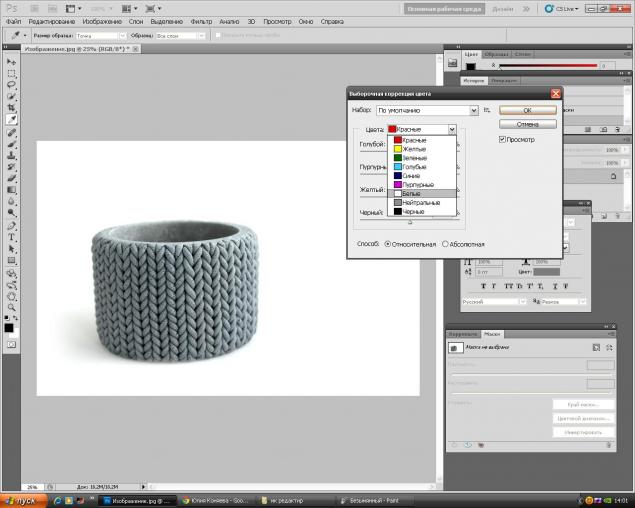Screen dimensions: 635x508
Task: Open the Фильтр menu
Action: pos(201,21)
